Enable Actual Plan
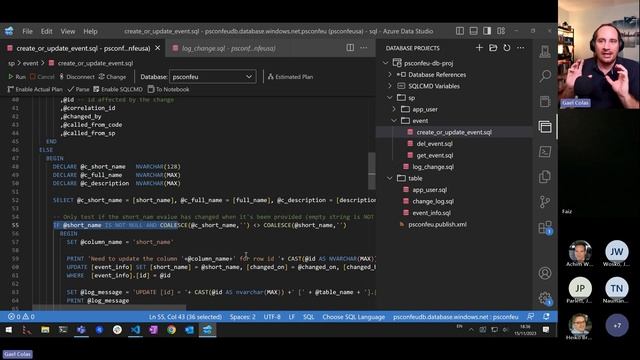 point(35,89)
